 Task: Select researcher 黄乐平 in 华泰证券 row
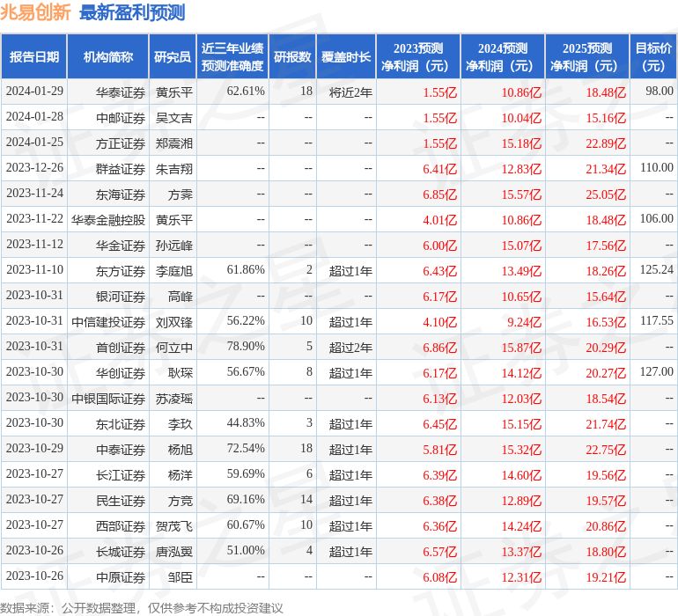174,92
